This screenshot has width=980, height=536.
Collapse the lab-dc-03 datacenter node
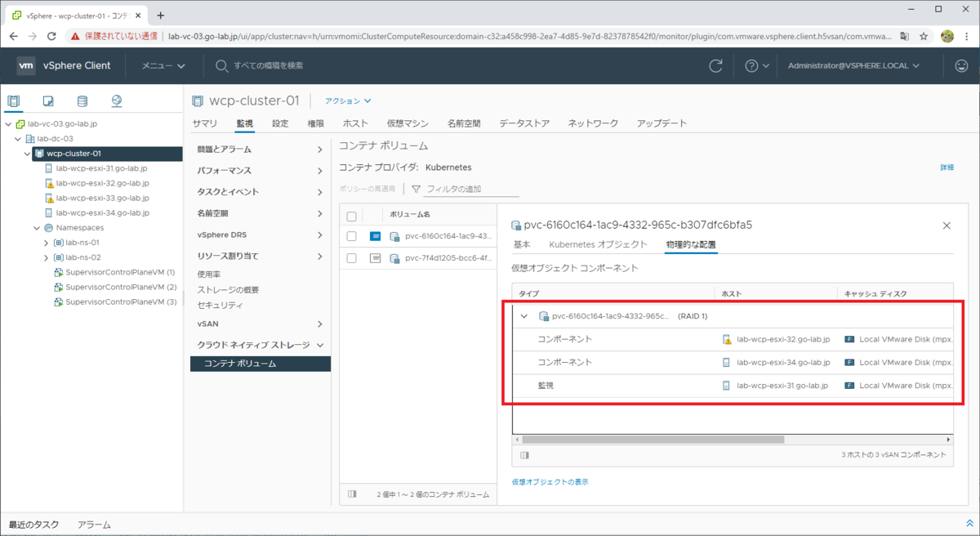pos(17,139)
